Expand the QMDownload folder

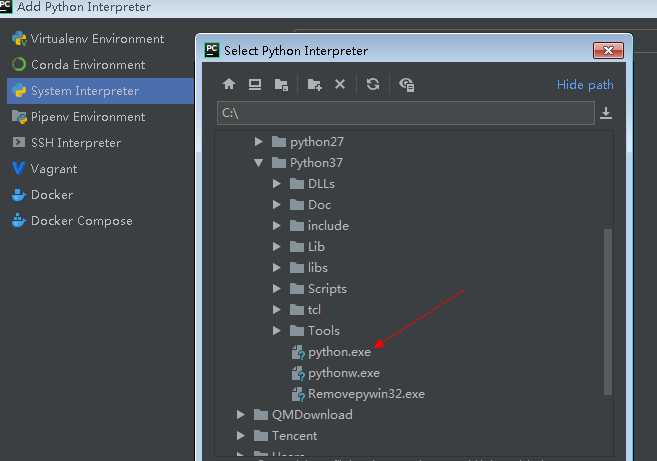point(241,414)
